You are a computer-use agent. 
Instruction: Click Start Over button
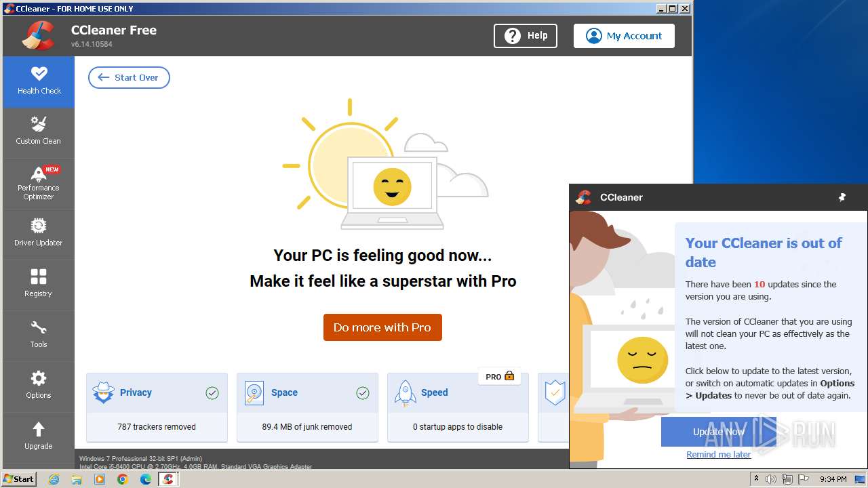(x=129, y=77)
